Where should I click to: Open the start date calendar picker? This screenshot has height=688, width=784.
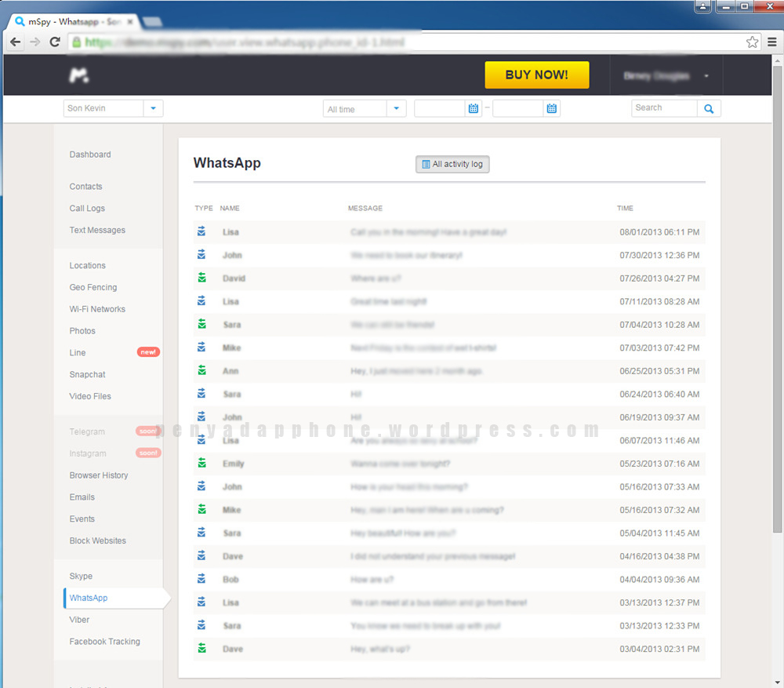(474, 109)
